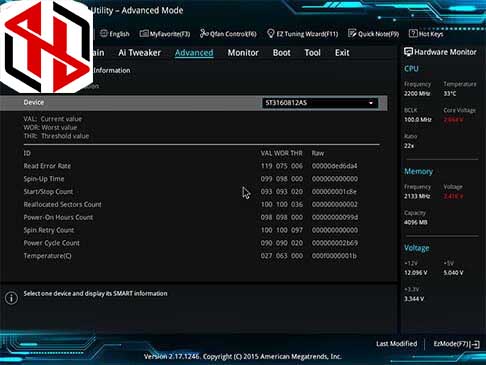Click the EzMode exit arrow icon
This screenshot has height=365, width=486.
click(x=476, y=344)
